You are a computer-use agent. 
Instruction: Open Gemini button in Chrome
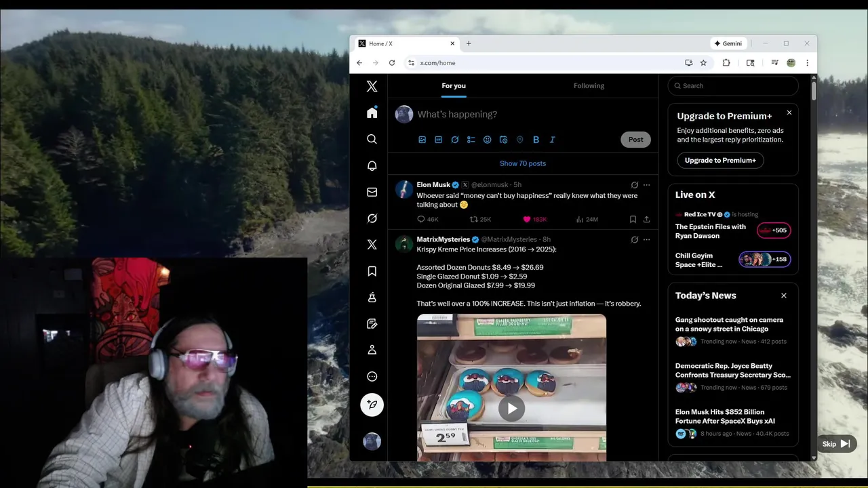(x=728, y=43)
